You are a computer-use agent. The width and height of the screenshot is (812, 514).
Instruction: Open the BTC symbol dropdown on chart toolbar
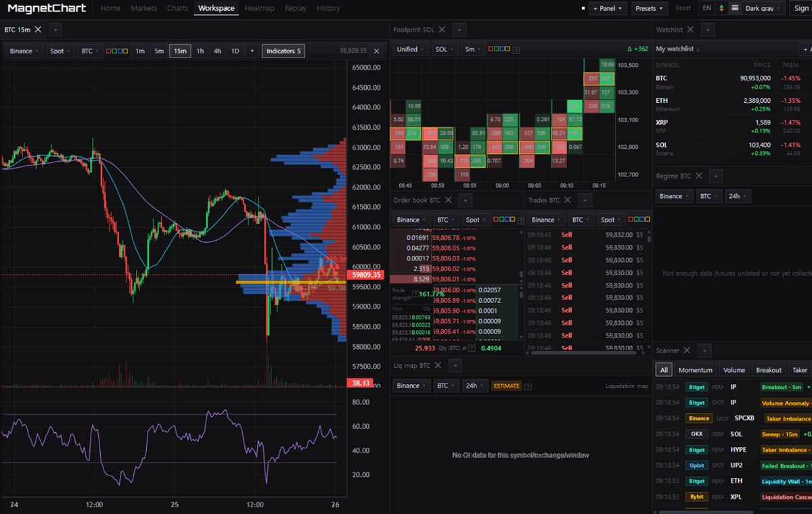tap(90, 51)
